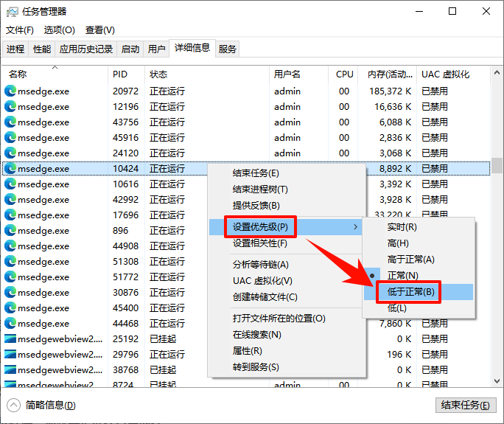Select 实时(R) priority

click(x=419, y=227)
